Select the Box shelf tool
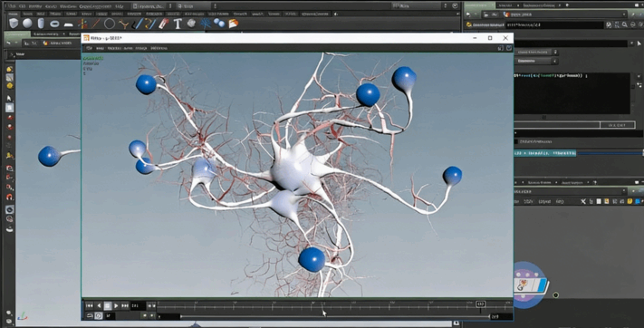The image size is (644, 328). pos(14,24)
